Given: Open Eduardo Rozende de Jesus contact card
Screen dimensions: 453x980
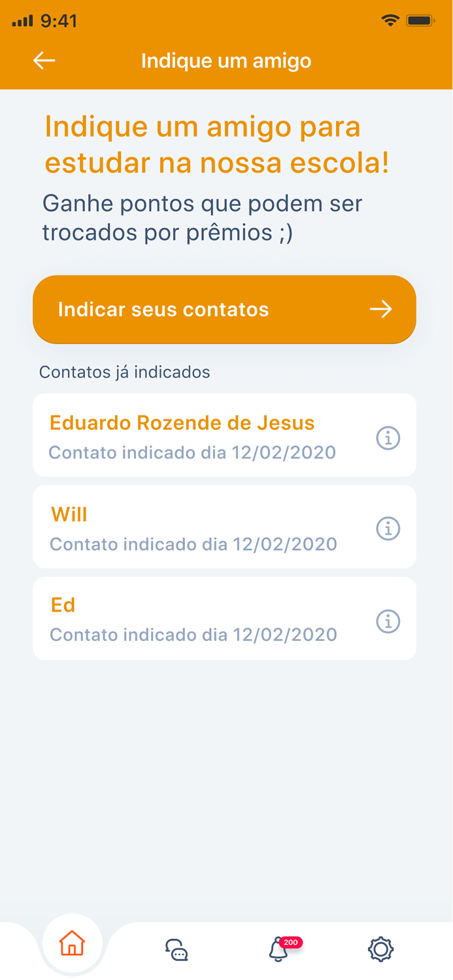Looking at the screenshot, I should [x=224, y=434].
